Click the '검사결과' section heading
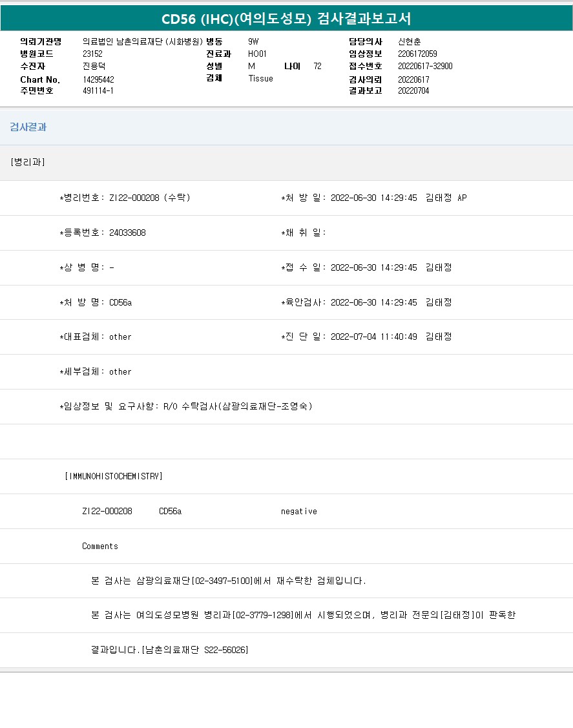This screenshot has width=573, height=728. [x=28, y=127]
